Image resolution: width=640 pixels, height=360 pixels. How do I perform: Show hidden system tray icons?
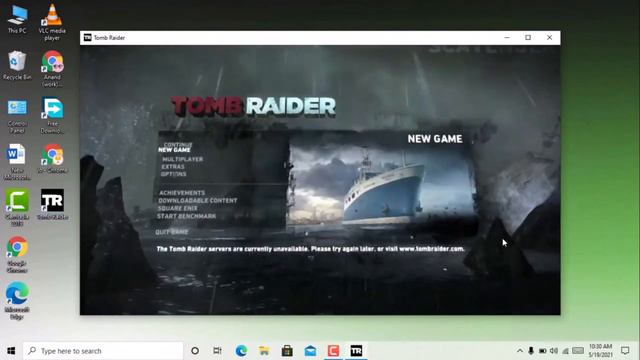520,351
